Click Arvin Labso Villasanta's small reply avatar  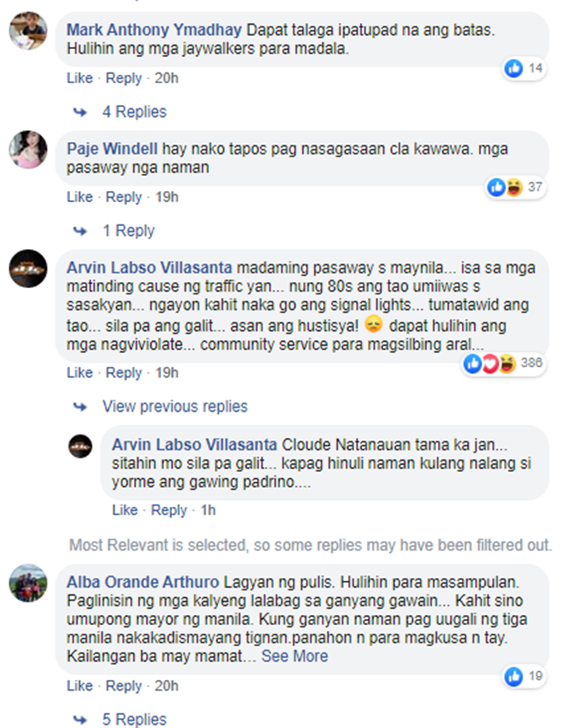[x=80, y=446]
